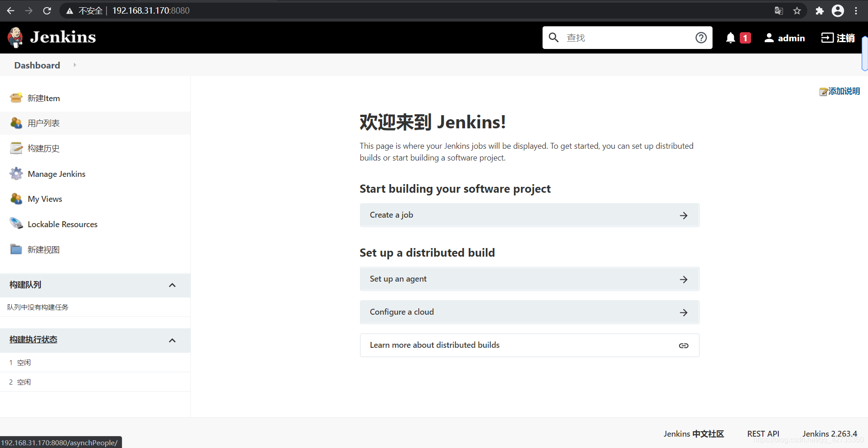The image size is (868, 448).
Task: Click the distributed builds link chain icon
Action: coord(684,346)
